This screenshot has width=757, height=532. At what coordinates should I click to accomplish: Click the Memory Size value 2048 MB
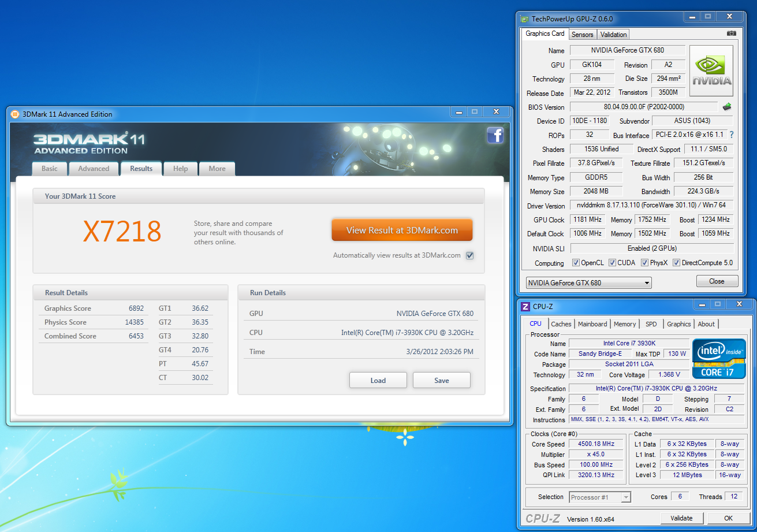click(x=597, y=191)
